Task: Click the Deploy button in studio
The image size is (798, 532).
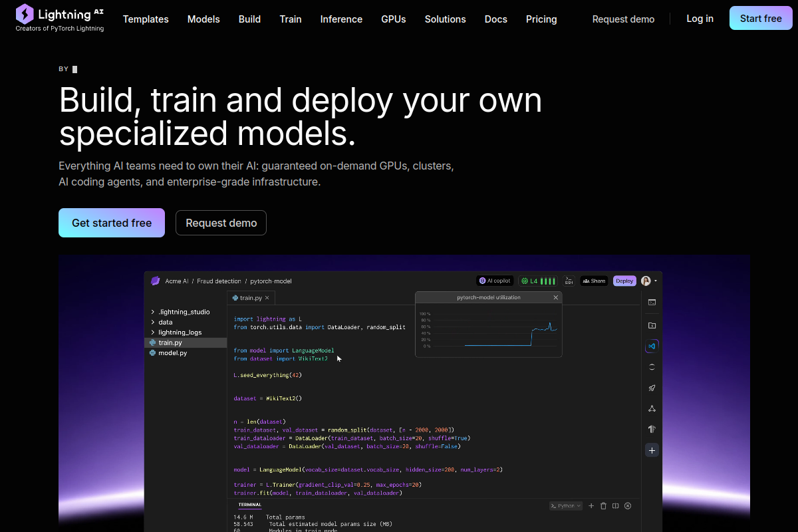Action: point(624,281)
